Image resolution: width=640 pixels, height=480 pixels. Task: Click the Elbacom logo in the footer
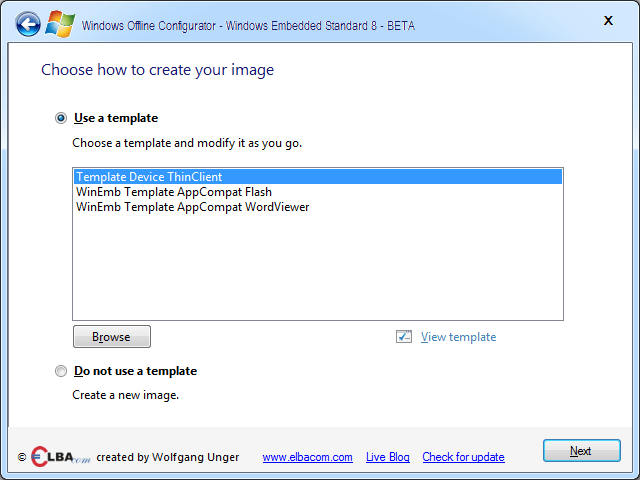60,456
